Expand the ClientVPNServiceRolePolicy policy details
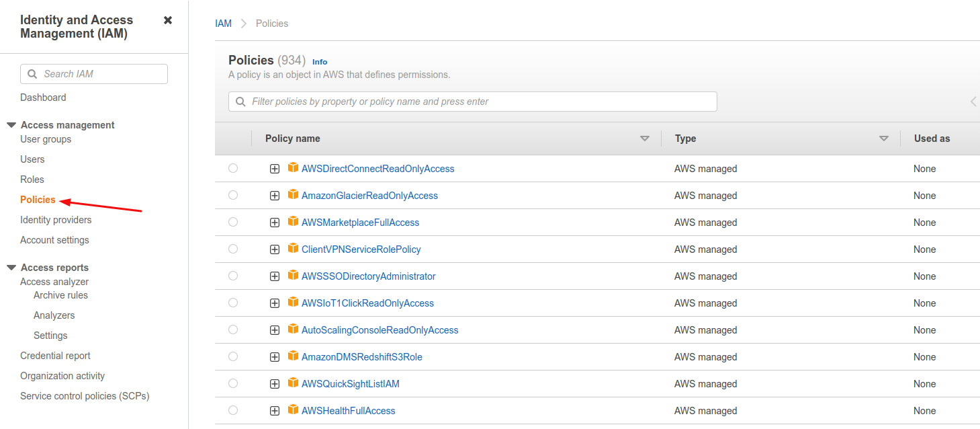 pyautogui.click(x=275, y=249)
